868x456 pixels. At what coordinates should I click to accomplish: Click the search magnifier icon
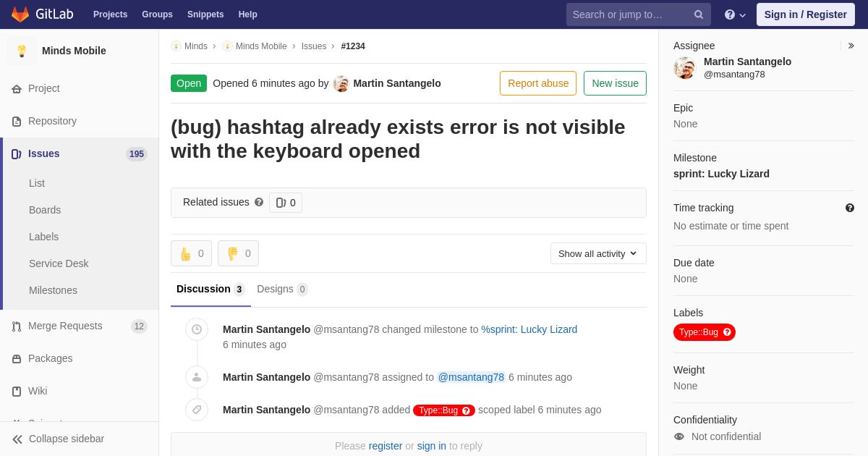pyautogui.click(x=699, y=14)
